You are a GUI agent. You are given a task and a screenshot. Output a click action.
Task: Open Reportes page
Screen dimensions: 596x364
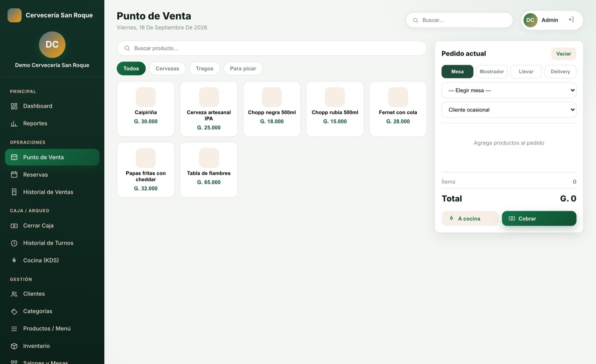coord(52,124)
